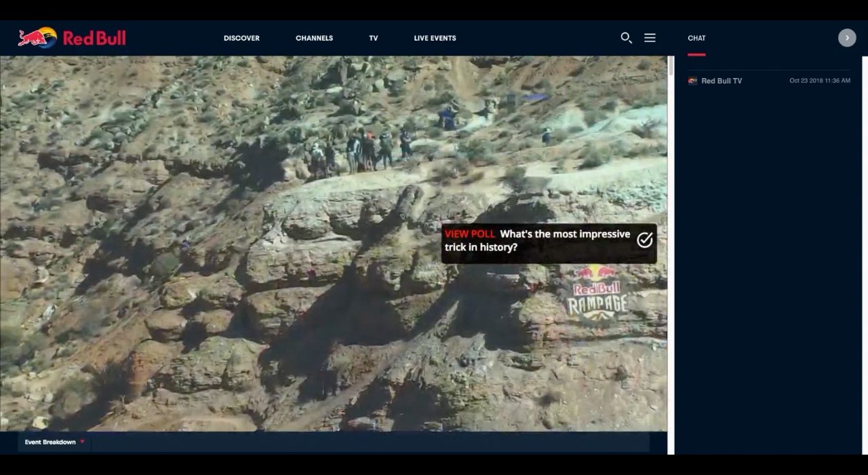Click the poll question about impressive trick
Image resolution: width=868 pixels, height=475 pixels.
click(x=537, y=240)
